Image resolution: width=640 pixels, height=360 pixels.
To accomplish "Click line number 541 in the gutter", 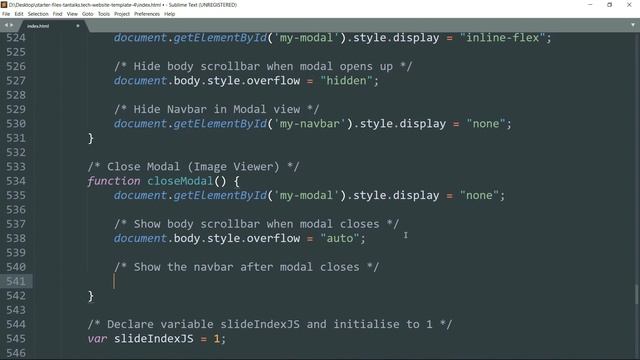I will [16, 281].
